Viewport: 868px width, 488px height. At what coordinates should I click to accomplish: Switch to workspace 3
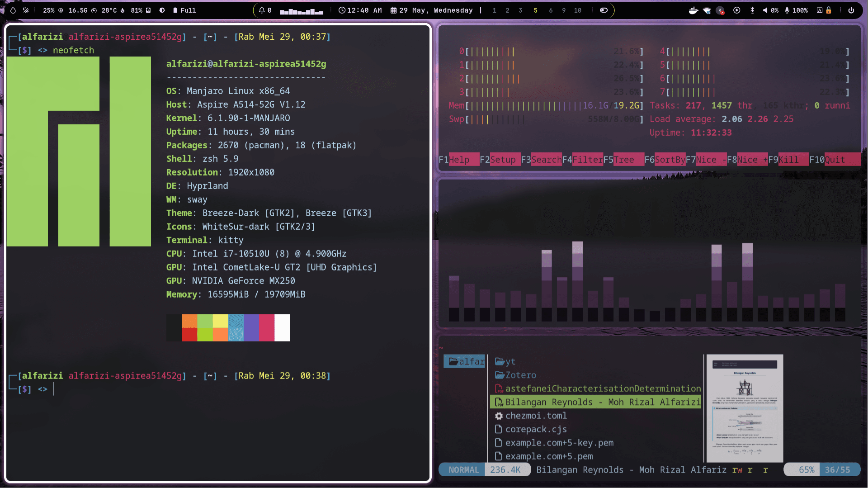[x=520, y=10]
